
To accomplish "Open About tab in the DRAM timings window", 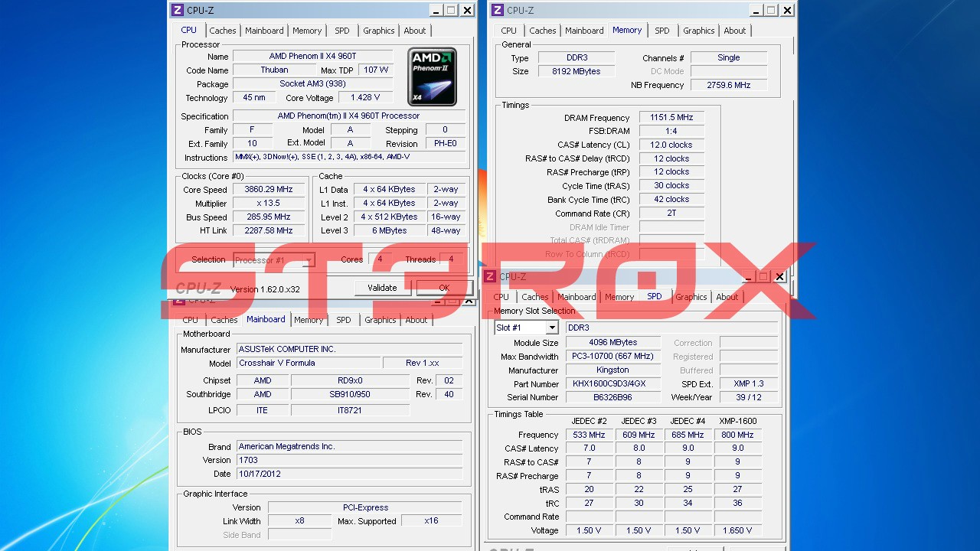I will [x=735, y=31].
